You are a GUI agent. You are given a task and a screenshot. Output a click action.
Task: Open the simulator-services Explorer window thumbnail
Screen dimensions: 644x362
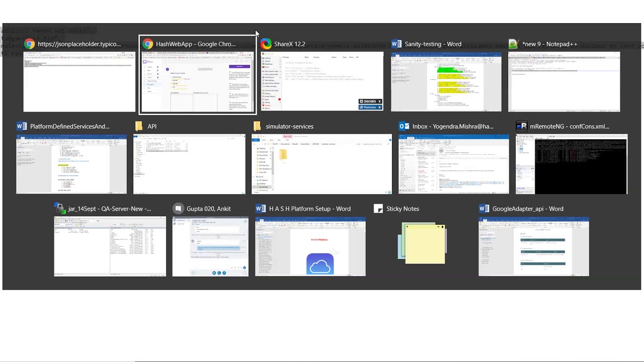point(321,164)
